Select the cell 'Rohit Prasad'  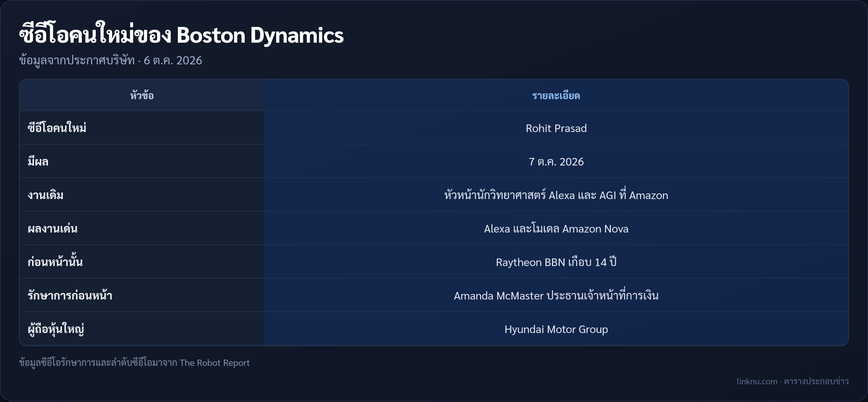point(556,128)
